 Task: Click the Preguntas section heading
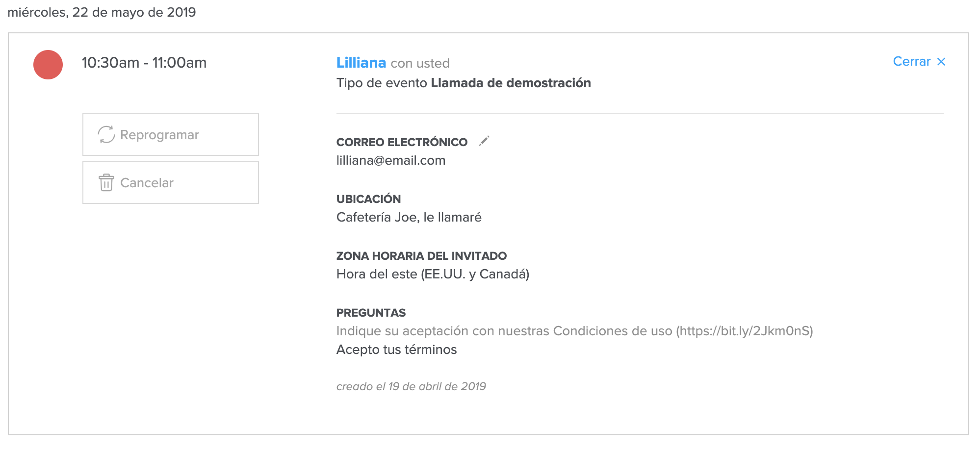coord(371,313)
